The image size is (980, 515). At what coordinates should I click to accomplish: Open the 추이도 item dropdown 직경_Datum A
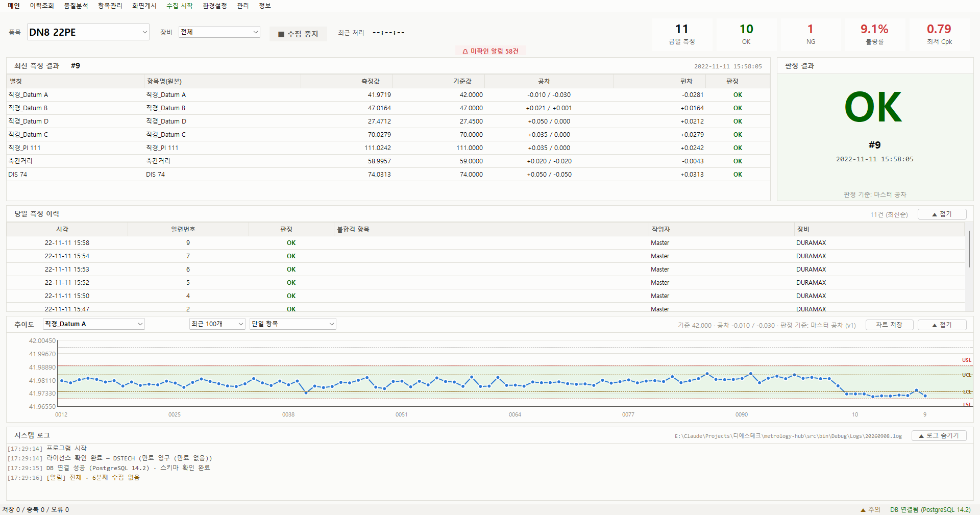click(94, 324)
